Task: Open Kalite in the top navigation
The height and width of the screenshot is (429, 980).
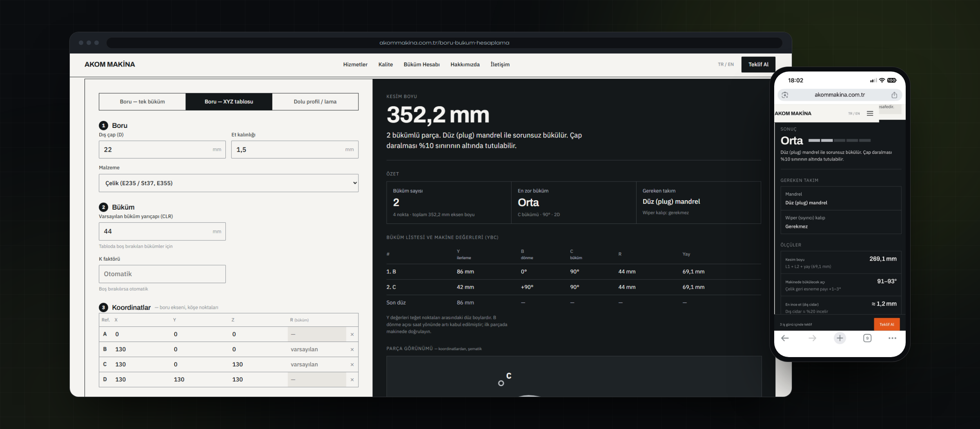Action: click(385, 65)
